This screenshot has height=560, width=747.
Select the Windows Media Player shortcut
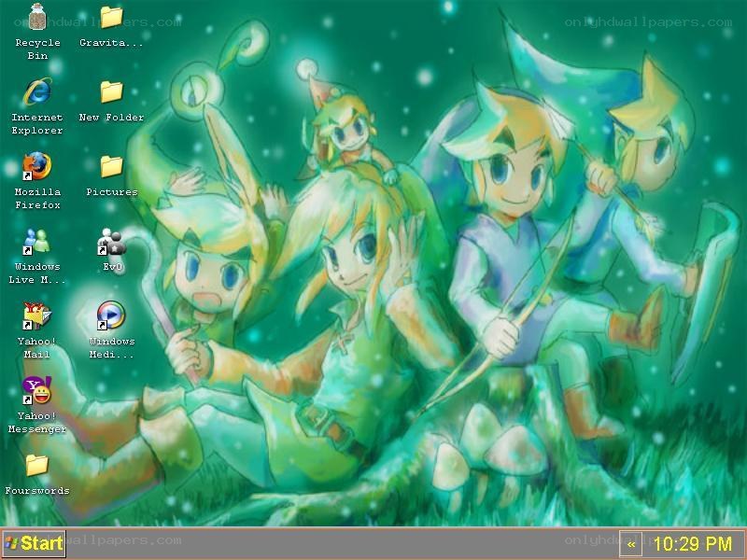tap(111, 315)
